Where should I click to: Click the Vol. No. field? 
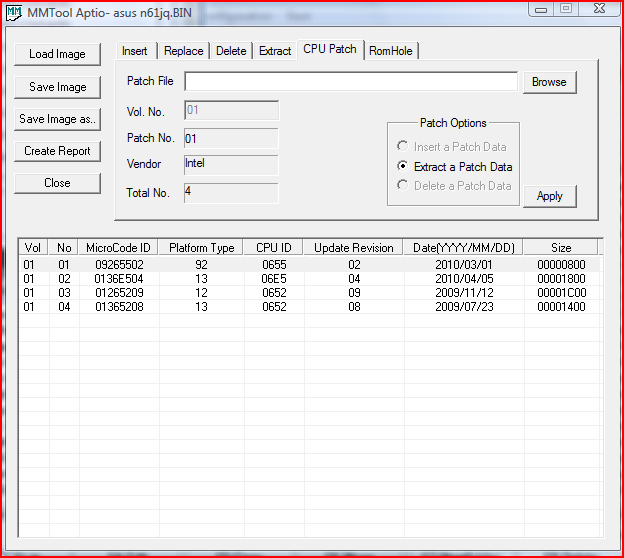tap(231, 110)
